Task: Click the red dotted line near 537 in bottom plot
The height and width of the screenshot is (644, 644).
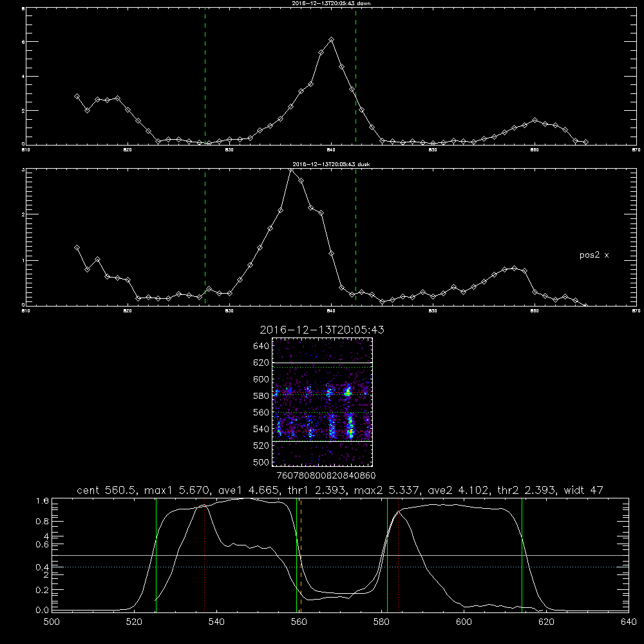Action: click(205, 555)
